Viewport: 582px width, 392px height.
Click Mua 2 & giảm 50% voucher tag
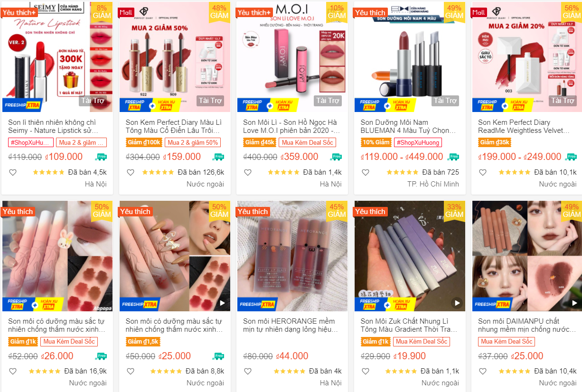pyautogui.click(x=193, y=142)
